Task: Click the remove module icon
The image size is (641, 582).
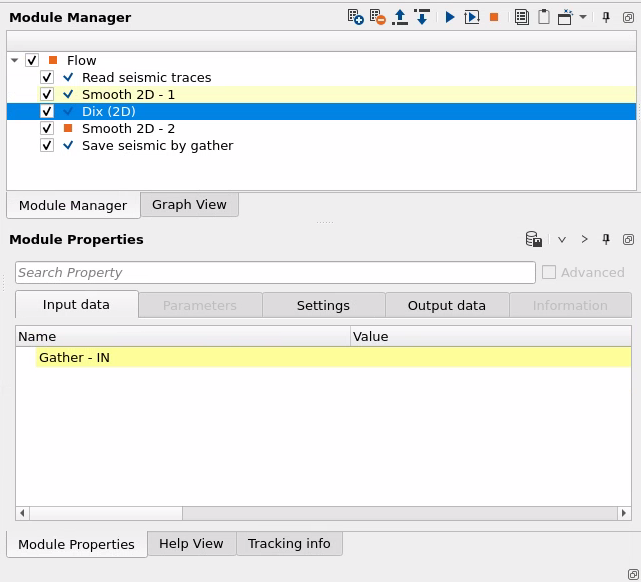Action: tap(377, 17)
